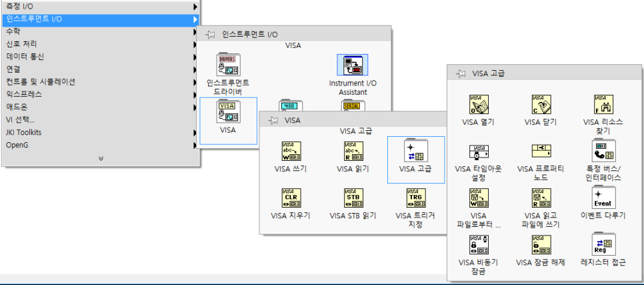Screen dimensions: 644x285
Task: Select the 이벤트 다루기 icon
Action: click(603, 197)
